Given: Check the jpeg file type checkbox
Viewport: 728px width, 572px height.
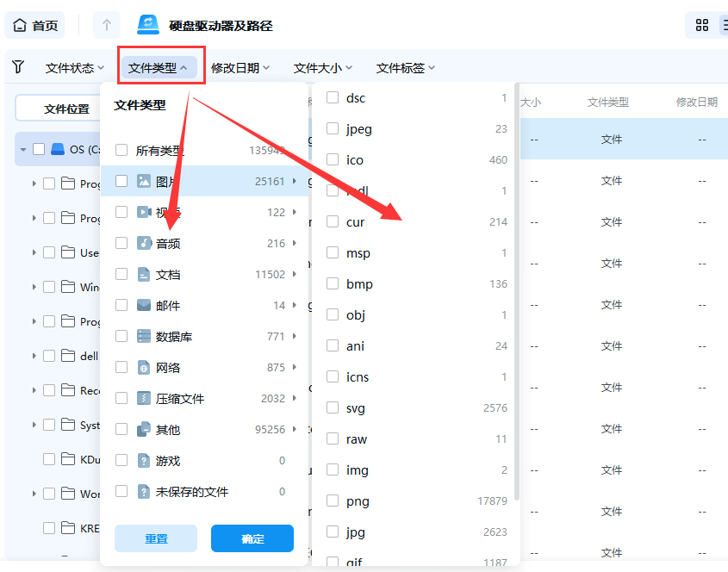Looking at the screenshot, I should click(x=333, y=128).
